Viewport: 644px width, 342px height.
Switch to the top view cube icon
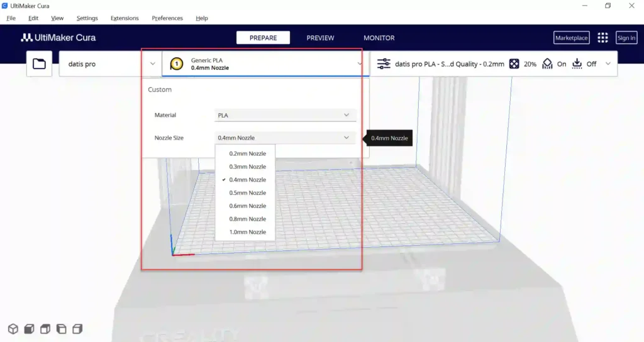click(45, 329)
